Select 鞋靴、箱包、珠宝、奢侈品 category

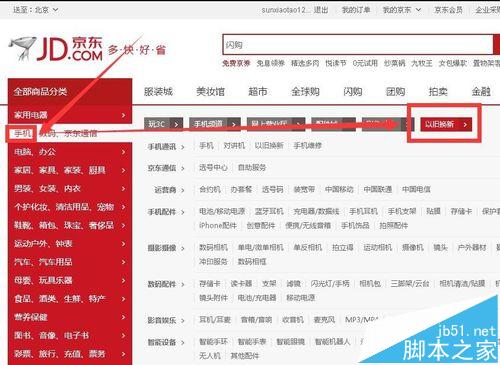(x=64, y=225)
